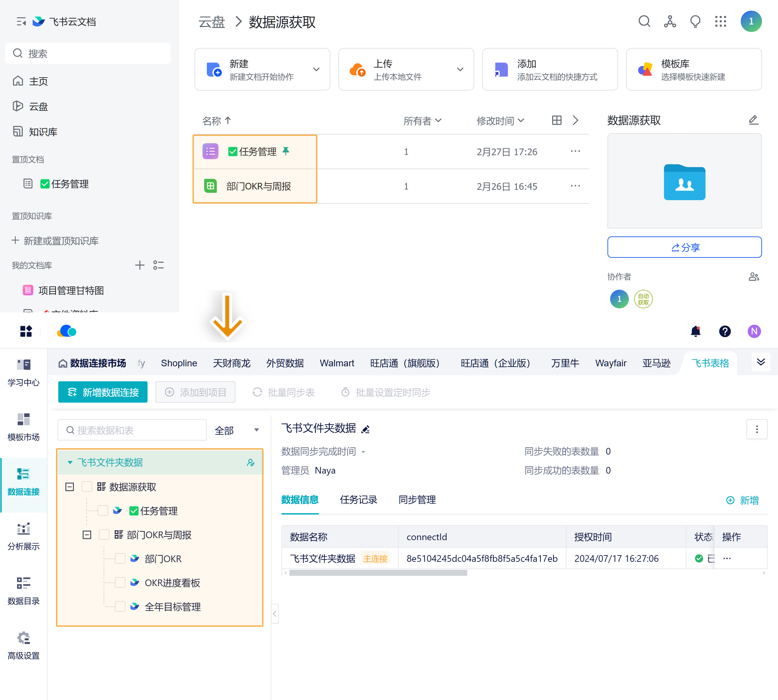
Task: Switch to grid view icon in file list
Action: [x=557, y=120]
